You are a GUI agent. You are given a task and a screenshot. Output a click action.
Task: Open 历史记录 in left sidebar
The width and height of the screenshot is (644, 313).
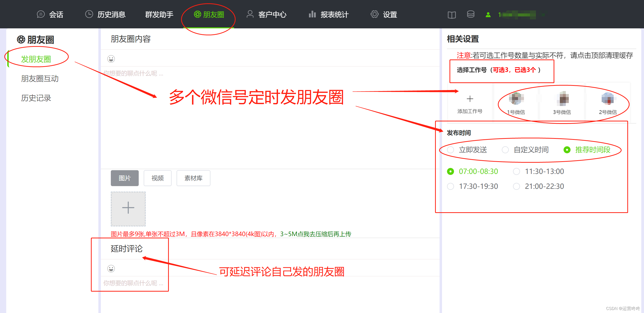(36, 98)
